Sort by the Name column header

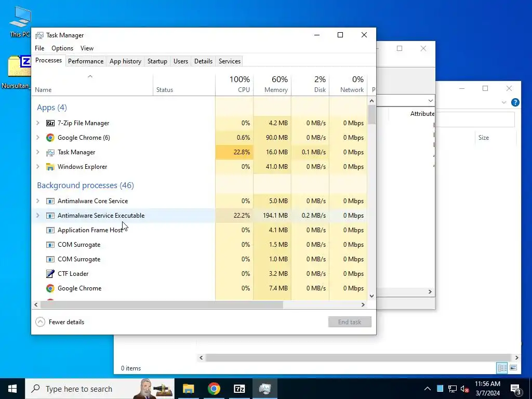point(92,84)
